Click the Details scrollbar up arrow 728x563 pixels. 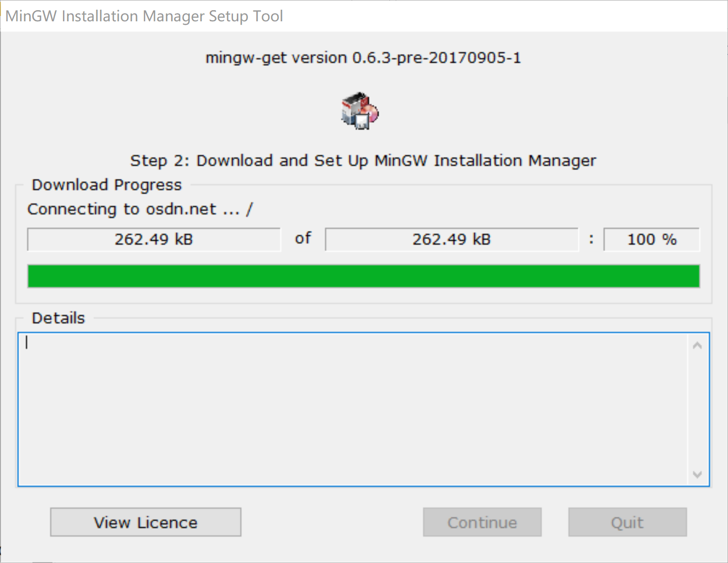[x=697, y=345]
